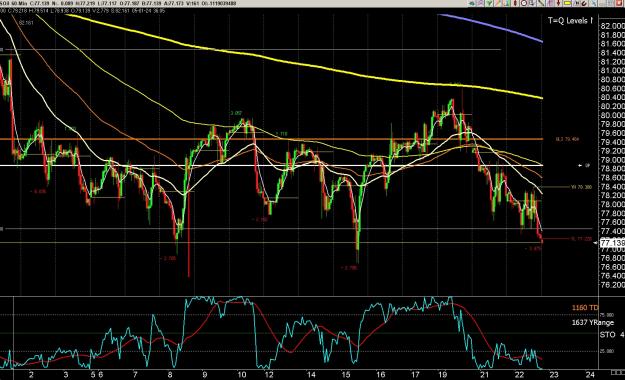Viewport: 625px width, 380px height.
Task: Click date label 19 on time axis
Action: (x=442, y=374)
